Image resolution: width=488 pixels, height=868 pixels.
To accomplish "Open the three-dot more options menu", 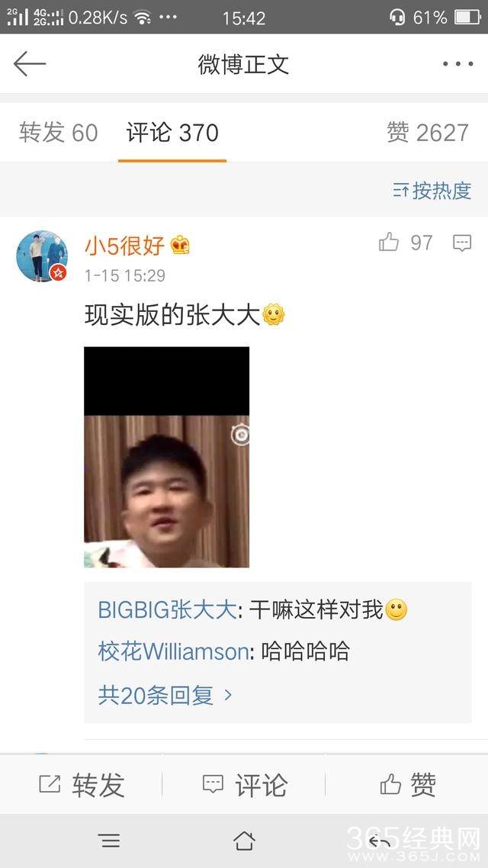I will coord(457,64).
